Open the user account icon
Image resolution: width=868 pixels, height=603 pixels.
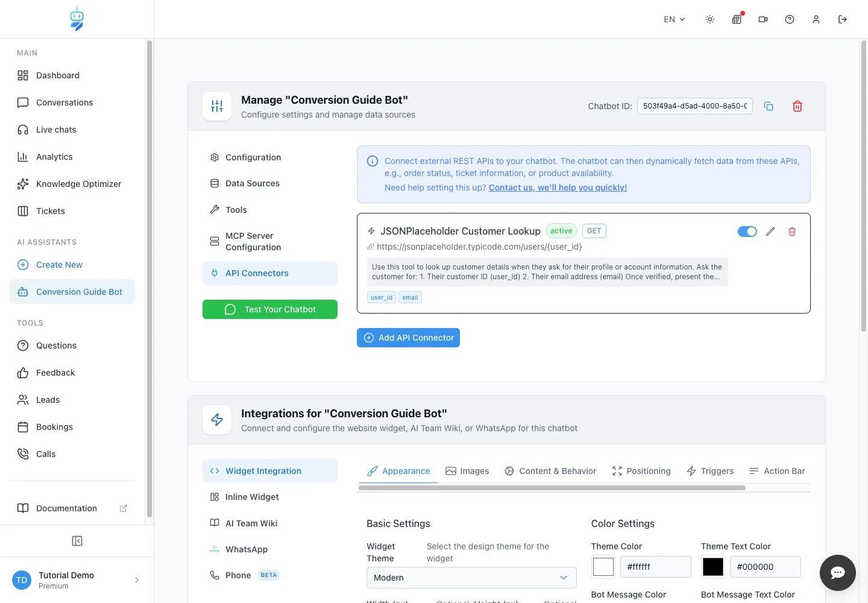pos(816,19)
